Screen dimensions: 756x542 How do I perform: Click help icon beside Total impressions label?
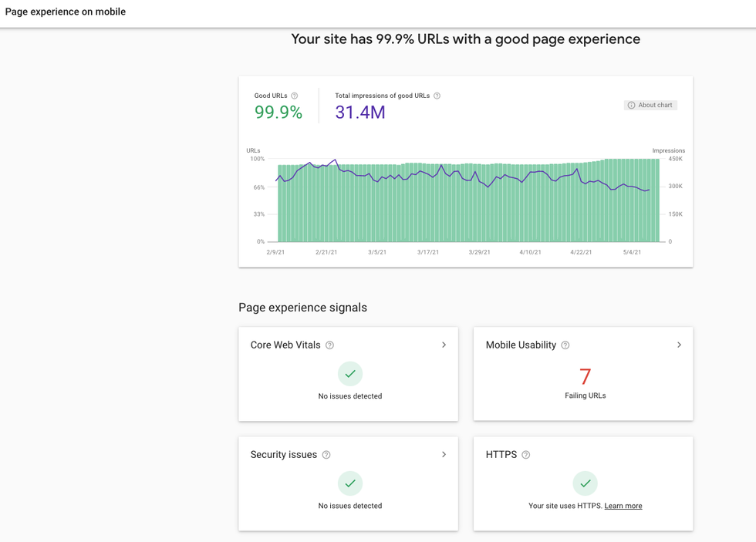coord(437,96)
